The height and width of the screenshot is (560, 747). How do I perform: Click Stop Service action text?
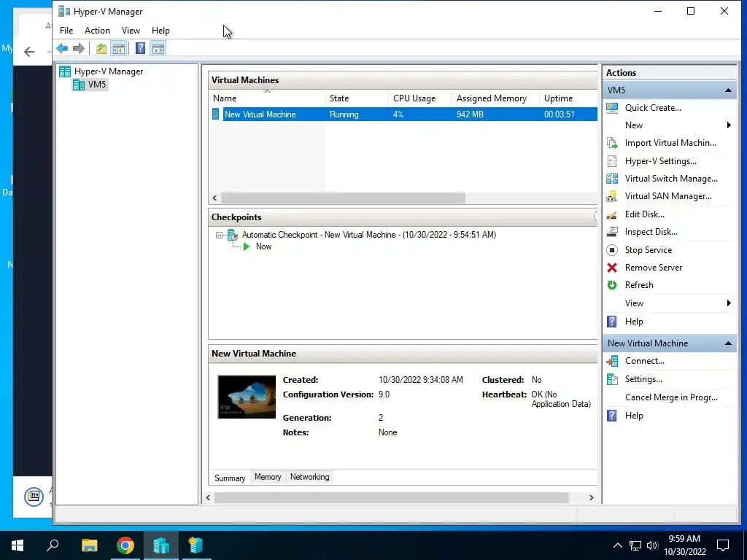(649, 250)
